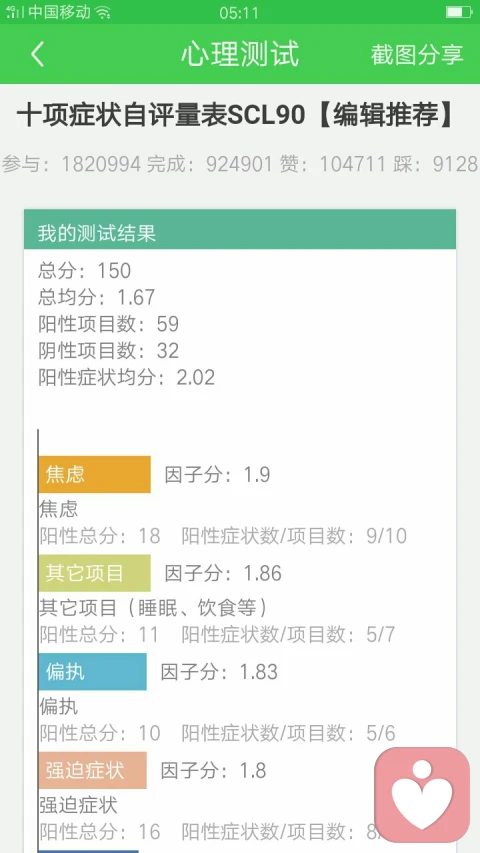Screen dimensions: 480x853
Task: Click the orange 焦虑 factor bar
Action: [x=95, y=474]
